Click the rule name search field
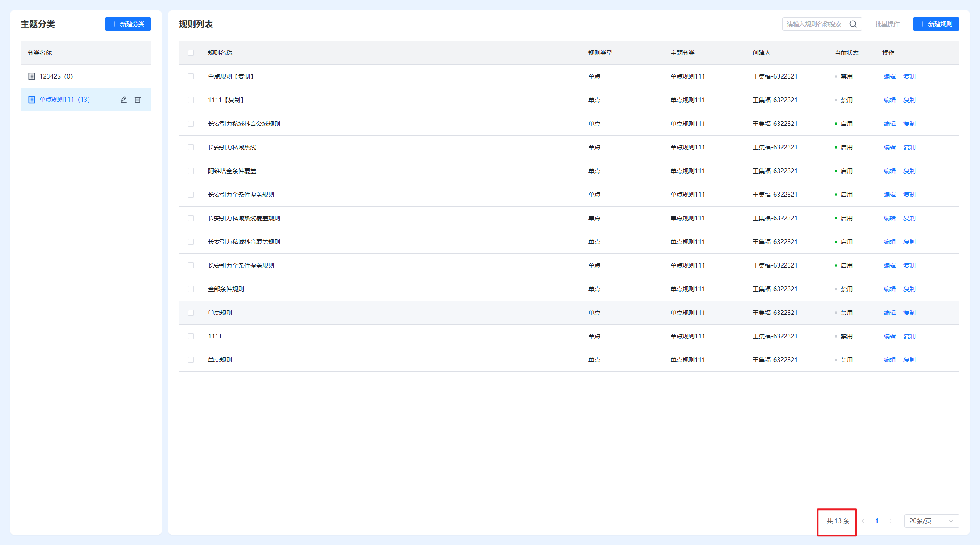This screenshot has height=545, width=980. pyautogui.click(x=814, y=24)
